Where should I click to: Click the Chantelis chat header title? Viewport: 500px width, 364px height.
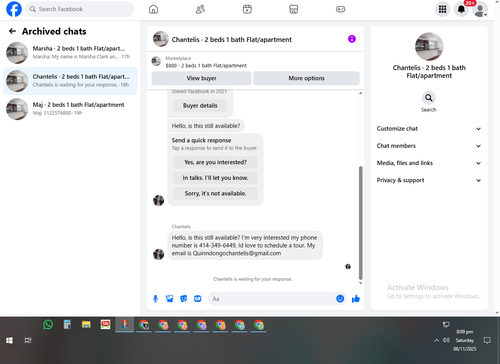[x=231, y=39]
